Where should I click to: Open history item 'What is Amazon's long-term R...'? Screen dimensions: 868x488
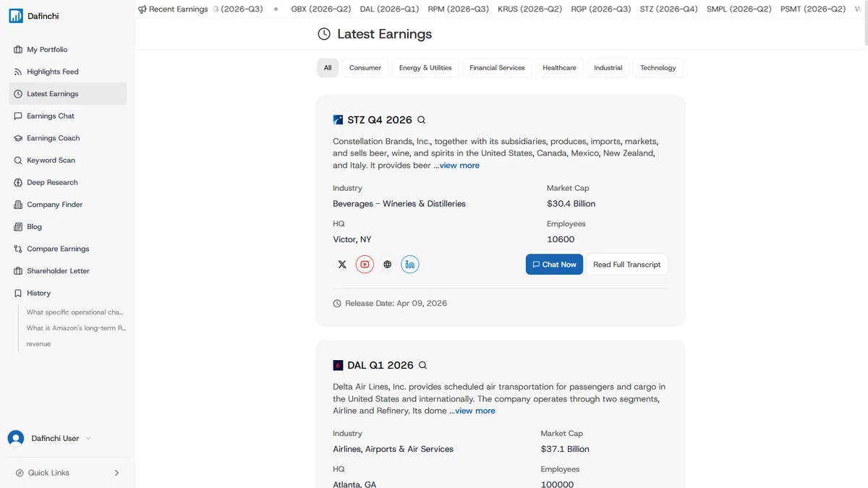[x=76, y=328]
